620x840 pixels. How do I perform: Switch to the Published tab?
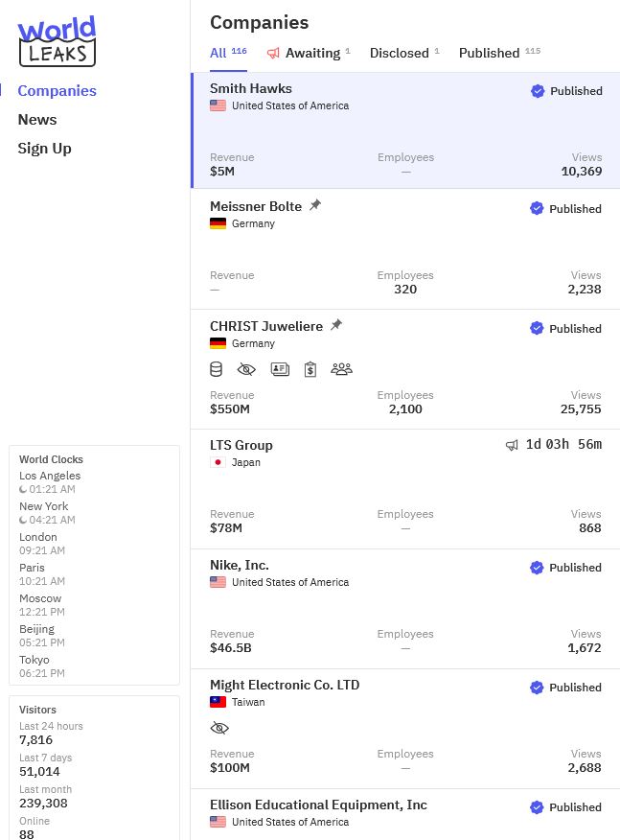[x=489, y=53]
